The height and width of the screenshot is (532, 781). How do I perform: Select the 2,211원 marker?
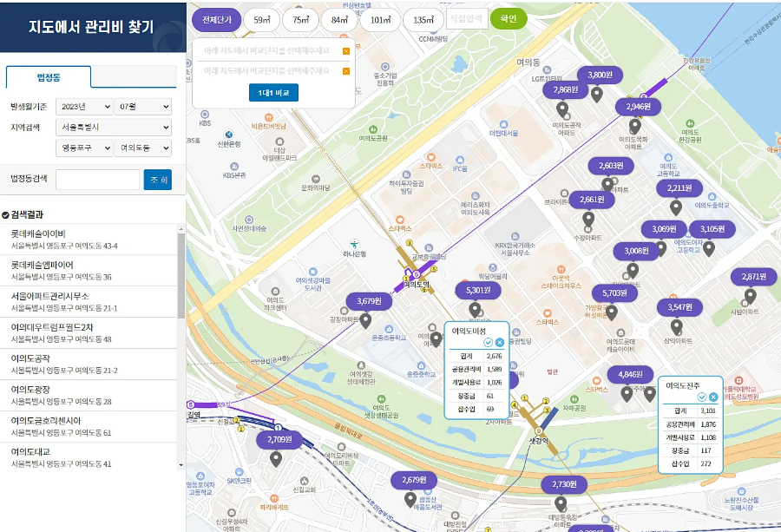pos(679,188)
